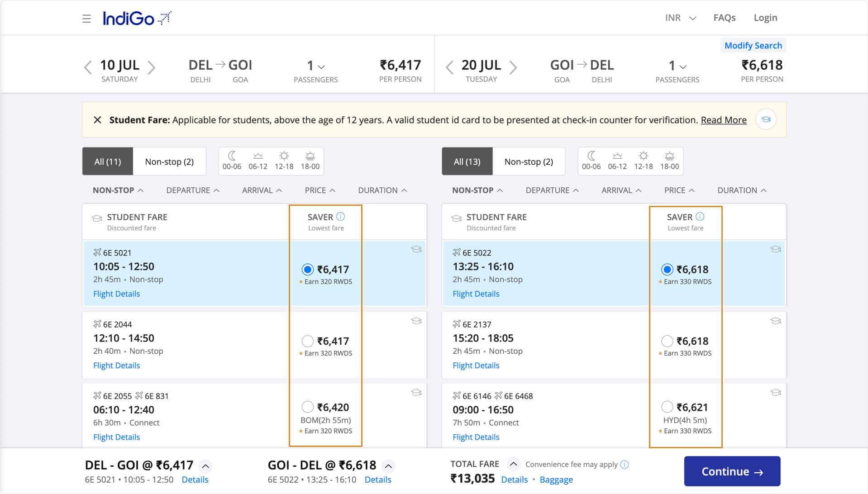
Task: Click the convenience fee info icon
Action: click(x=625, y=464)
